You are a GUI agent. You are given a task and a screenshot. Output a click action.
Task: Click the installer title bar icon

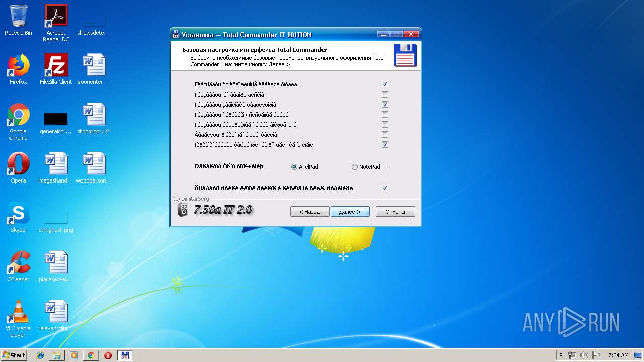176,35
